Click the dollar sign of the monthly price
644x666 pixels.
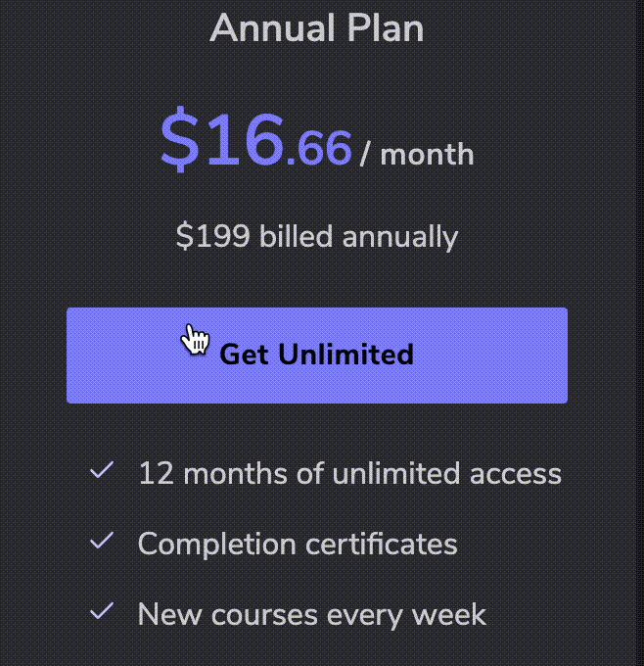179,139
